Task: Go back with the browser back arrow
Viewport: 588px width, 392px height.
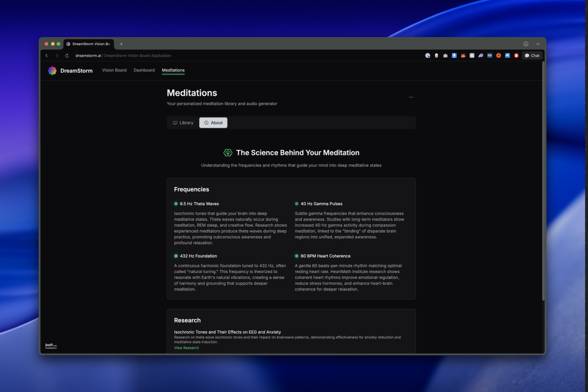Action: (47, 55)
